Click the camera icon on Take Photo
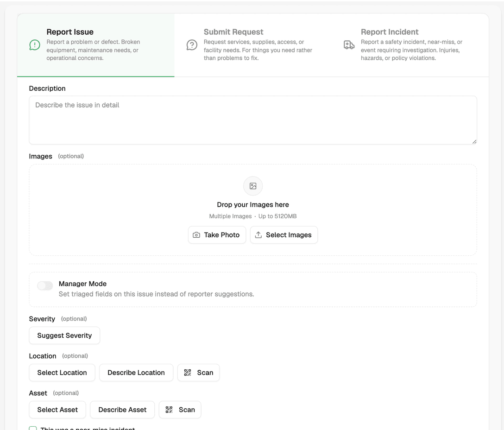Viewport: 504px width, 430px height. coord(196,235)
